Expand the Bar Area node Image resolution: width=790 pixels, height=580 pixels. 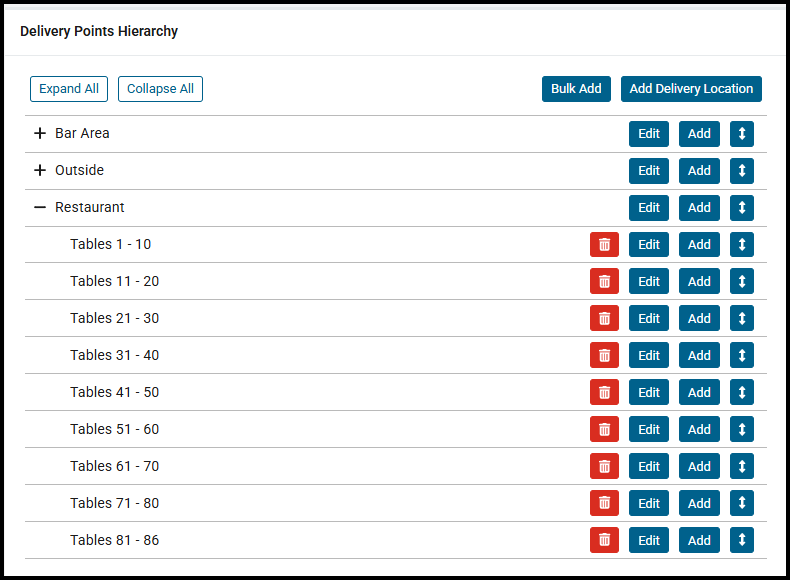coord(40,134)
